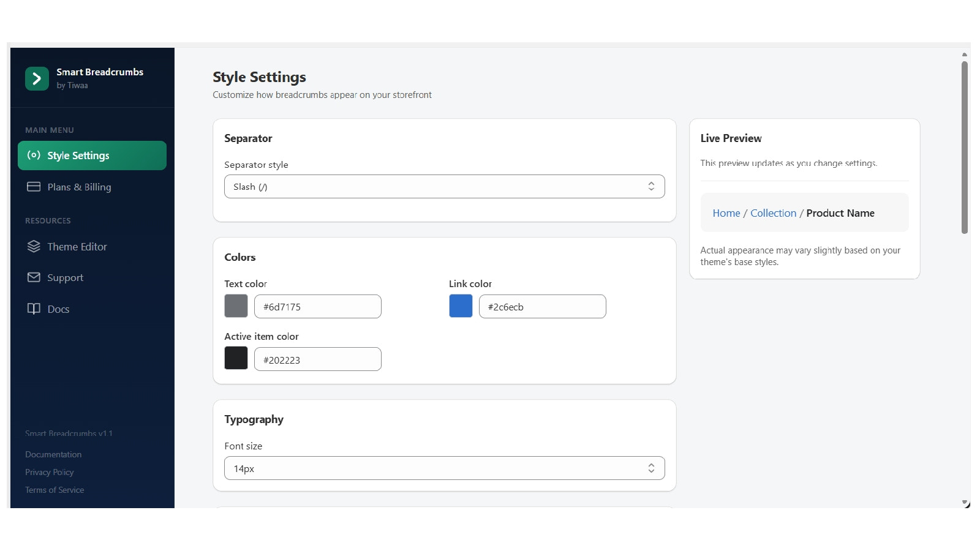Go to Support page

click(x=92, y=277)
